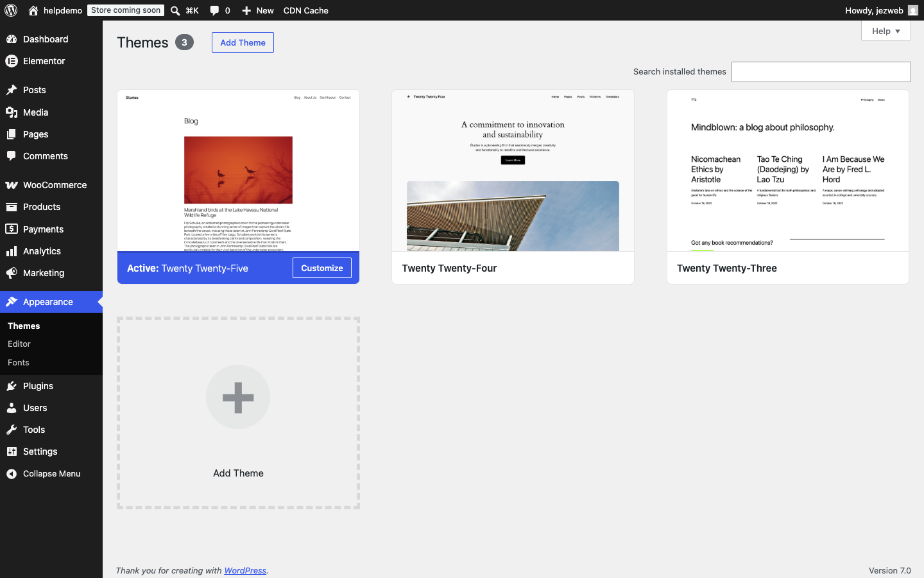Click Customize on Twenty Twenty-Five
Image resolution: width=924 pixels, height=578 pixels.
[322, 268]
